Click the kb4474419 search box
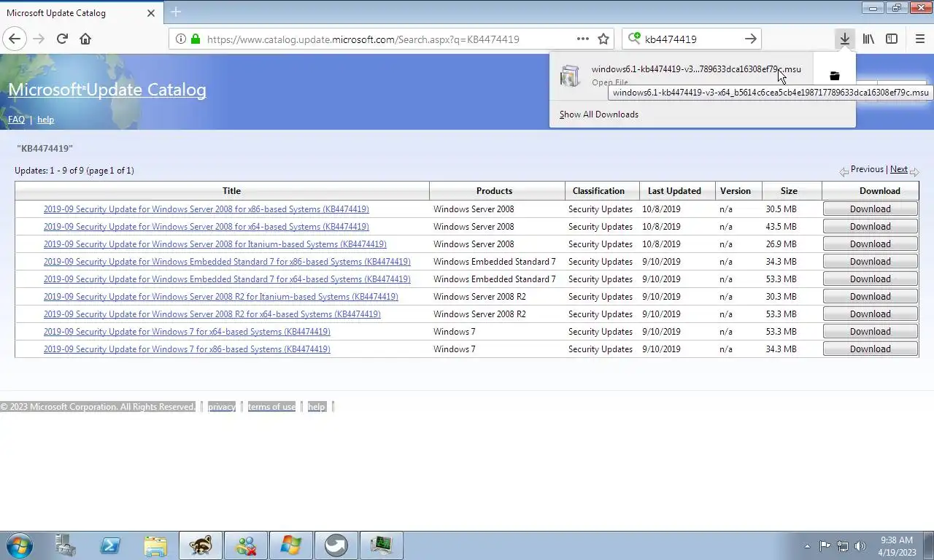Image resolution: width=934 pixels, height=560 pixels. (692, 39)
